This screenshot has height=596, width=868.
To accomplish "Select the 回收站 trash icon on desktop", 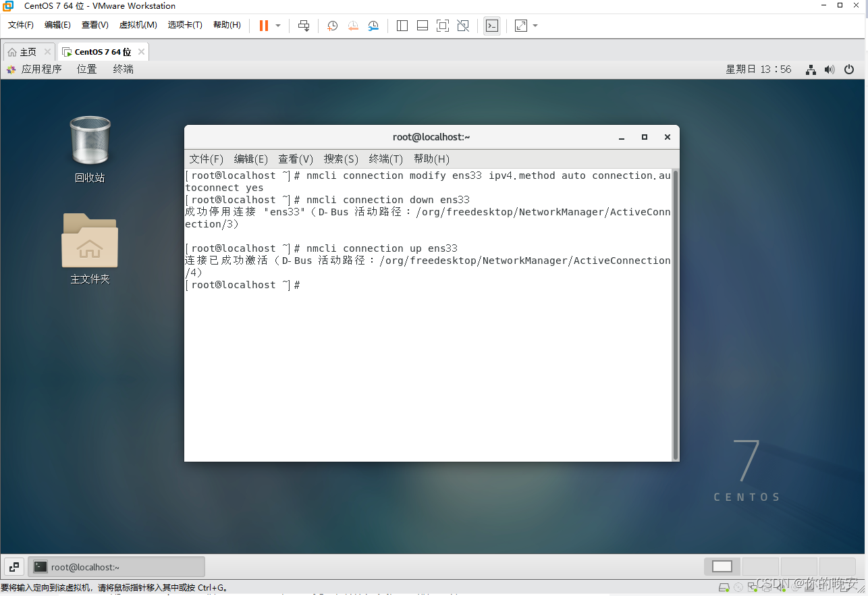I will click(x=90, y=149).
